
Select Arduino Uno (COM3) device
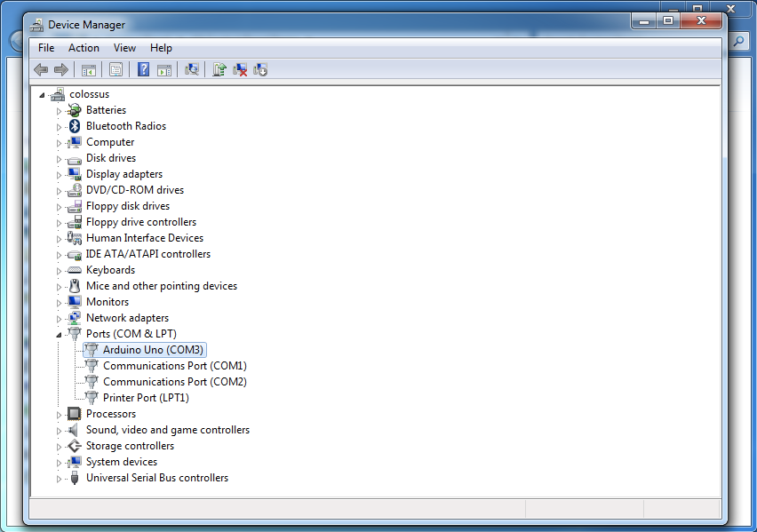[153, 350]
